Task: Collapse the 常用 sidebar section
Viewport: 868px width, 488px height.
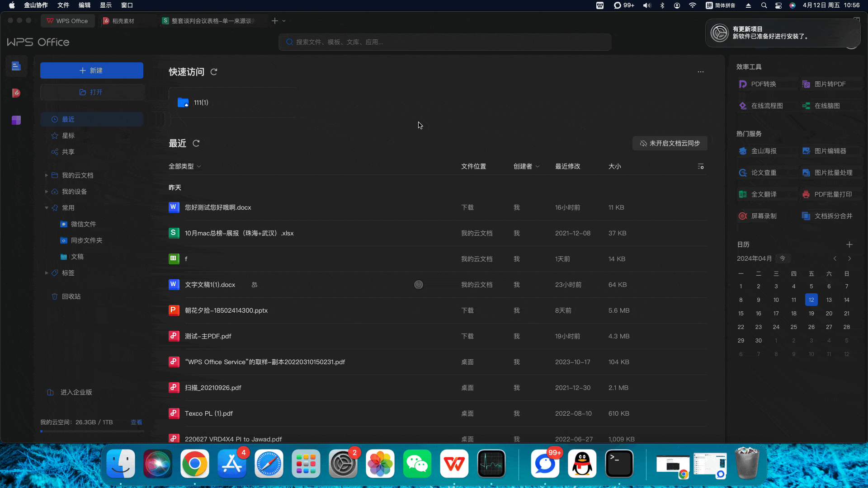Action: tap(47, 208)
